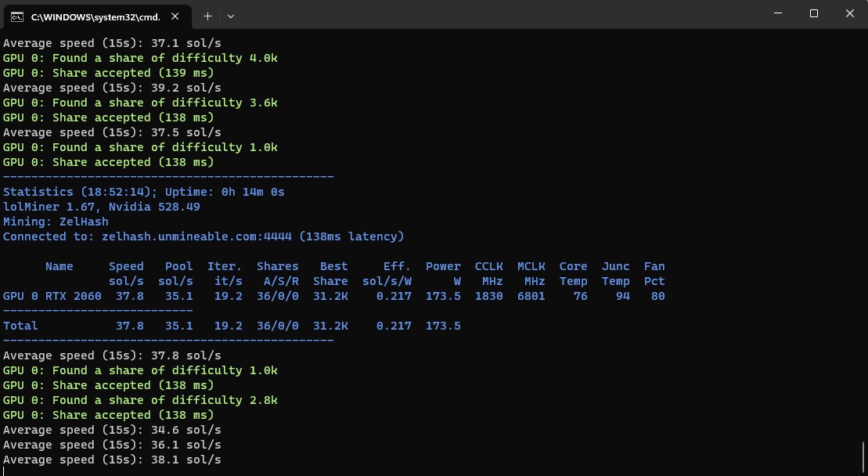The width and height of the screenshot is (868, 476).
Task: Close the terminal window
Action: 850,13
